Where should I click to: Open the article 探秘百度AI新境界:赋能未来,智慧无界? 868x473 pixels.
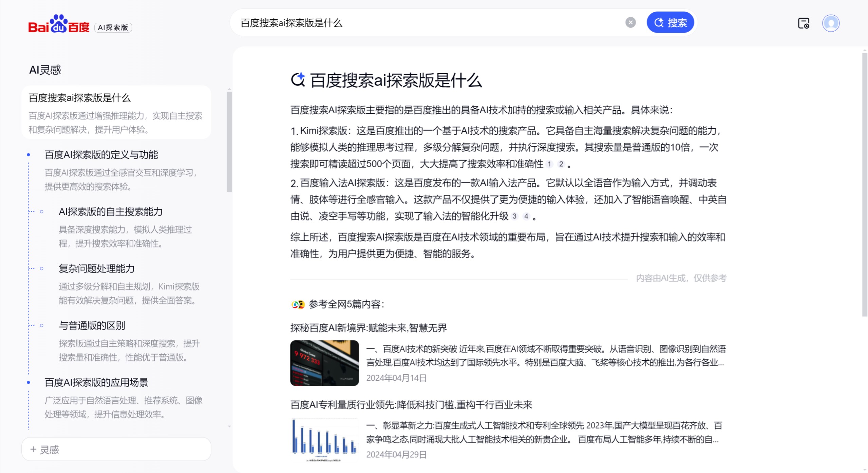pyautogui.click(x=369, y=328)
